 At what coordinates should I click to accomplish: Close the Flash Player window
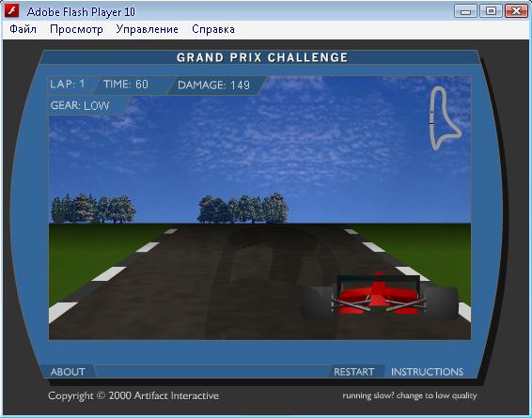516,11
